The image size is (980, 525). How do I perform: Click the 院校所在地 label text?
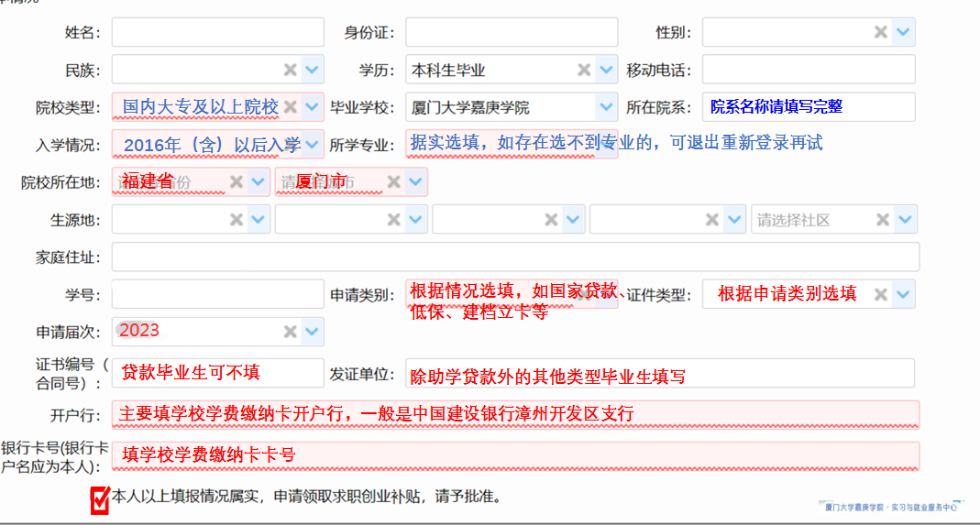pyautogui.click(x=60, y=183)
